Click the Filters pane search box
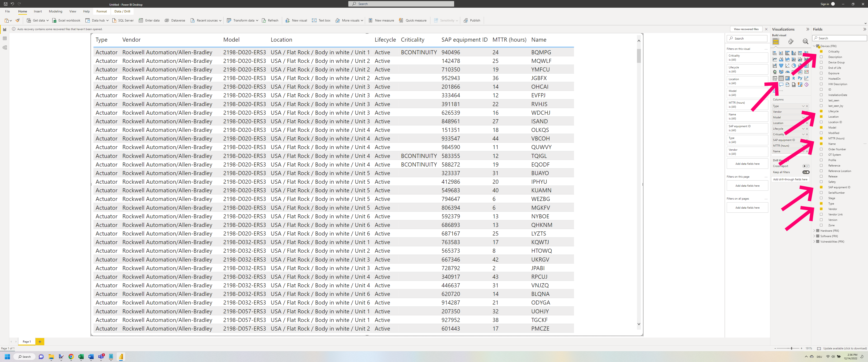The image size is (868, 362). tap(747, 38)
